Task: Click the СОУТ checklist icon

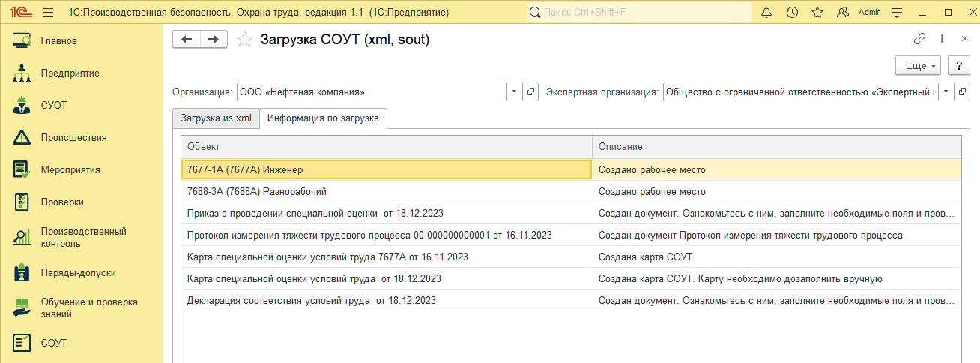Action: tap(21, 343)
